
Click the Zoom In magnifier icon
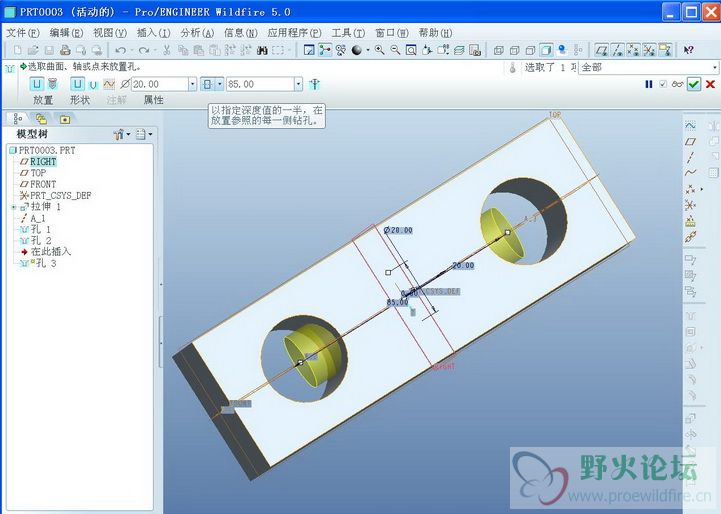click(379, 50)
